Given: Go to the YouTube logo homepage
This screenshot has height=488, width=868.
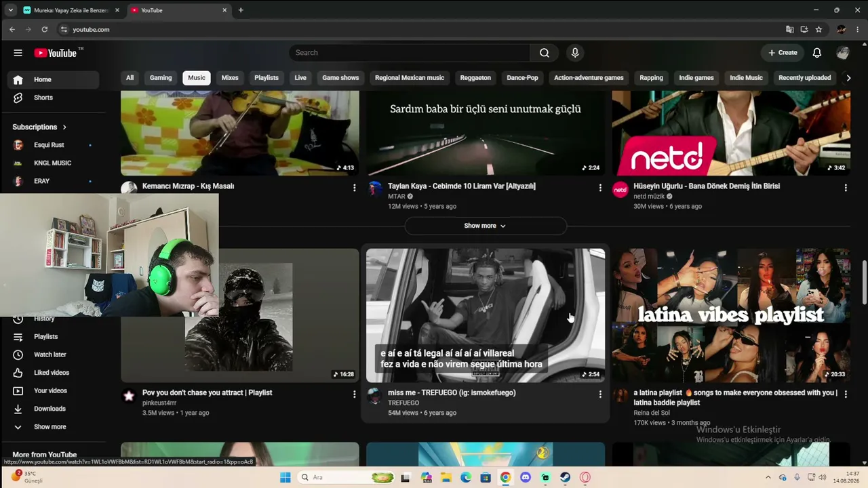Looking at the screenshot, I should (56, 53).
